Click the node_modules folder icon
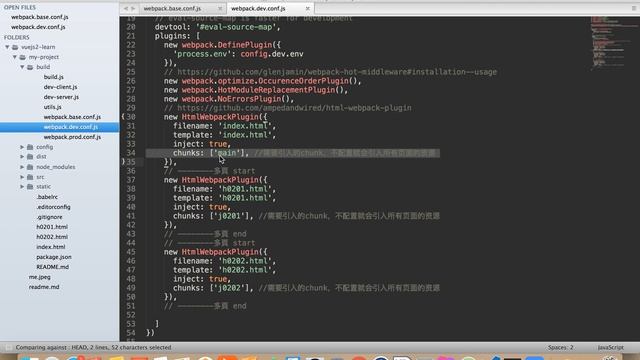The height and width of the screenshot is (360, 640). point(30,167)
